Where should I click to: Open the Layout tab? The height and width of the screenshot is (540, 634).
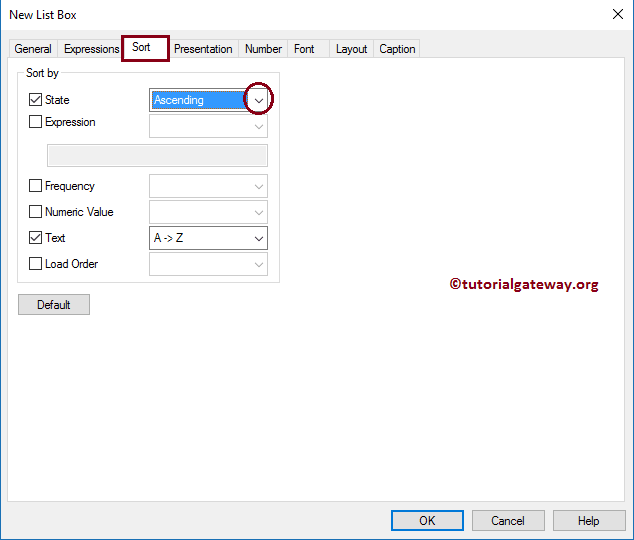click(351, 49)
